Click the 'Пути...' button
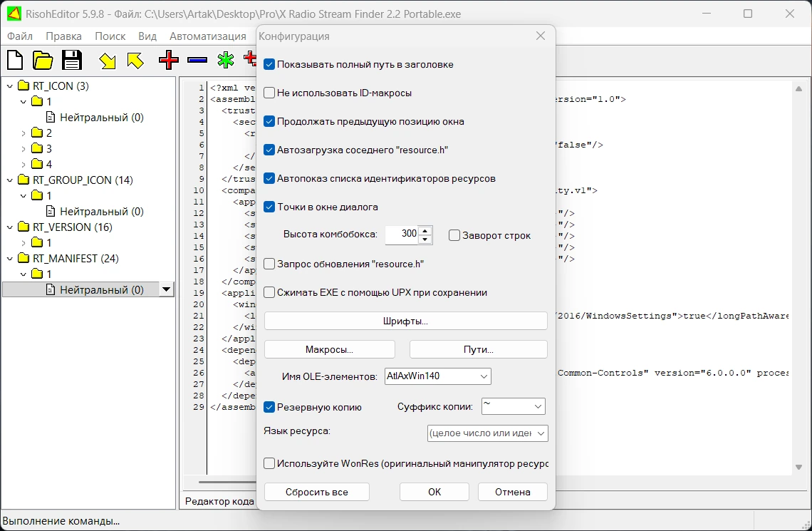The image size is (812, 531). coord(479,349)
